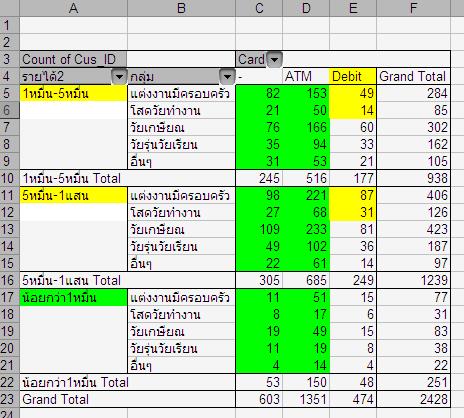464x418 pixels.
Task: Select the green น้อยกว่า1หมื่น cell
Action: tap(74, 298)
